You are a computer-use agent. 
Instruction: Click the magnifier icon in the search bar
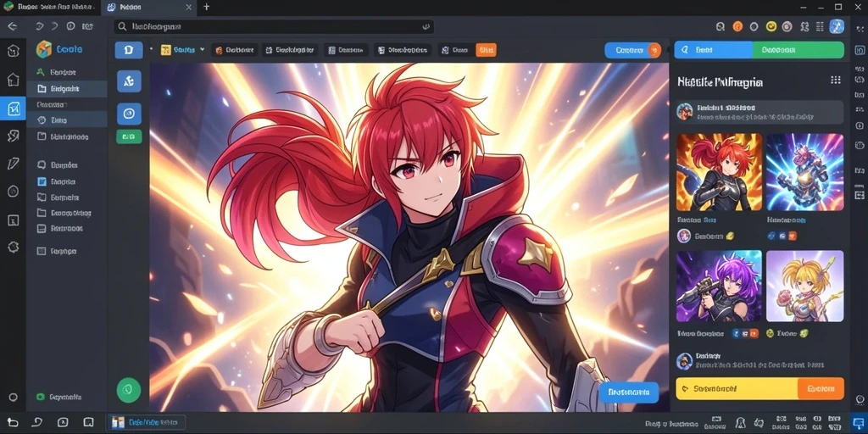point(122,26)
